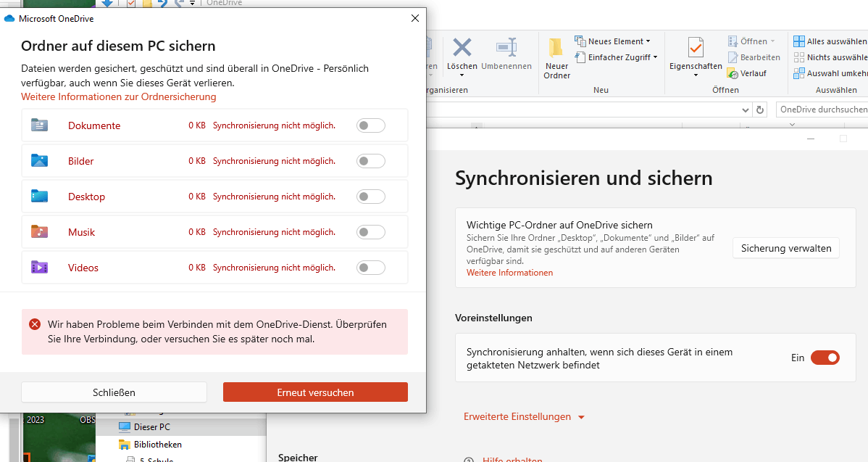868x462 pixels.
Task: Click the Synchronisieren und sichern heading
Action: 583,178
